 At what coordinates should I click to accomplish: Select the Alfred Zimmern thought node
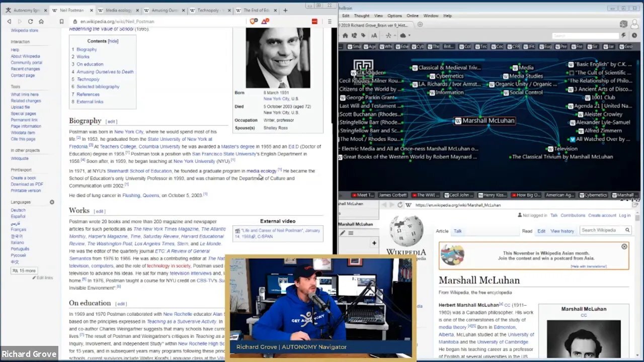click(x=599, y=131)
